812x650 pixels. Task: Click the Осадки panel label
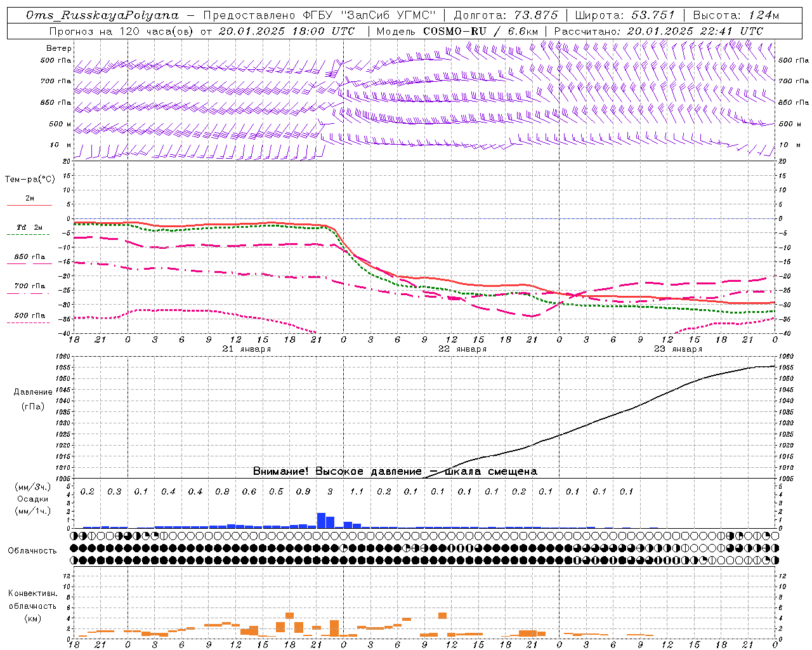click(x=32, y=499)
